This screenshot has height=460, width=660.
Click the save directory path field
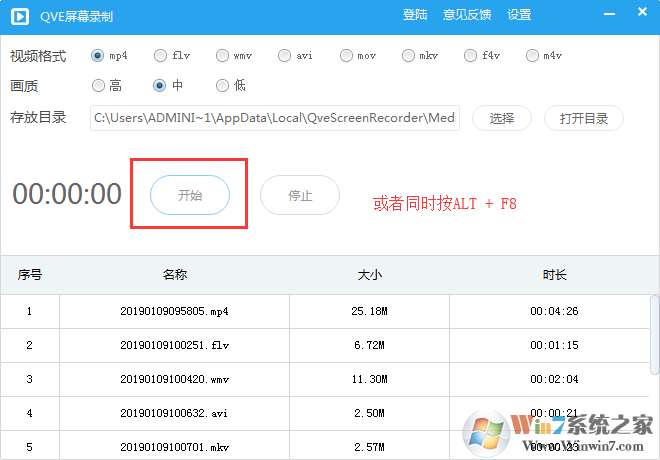274,118
